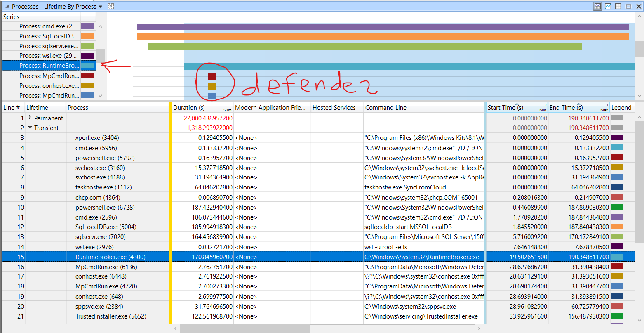The image size is (644, 333).
Task: Collapse the Transient lifetime group
Action: coord(29,128)
